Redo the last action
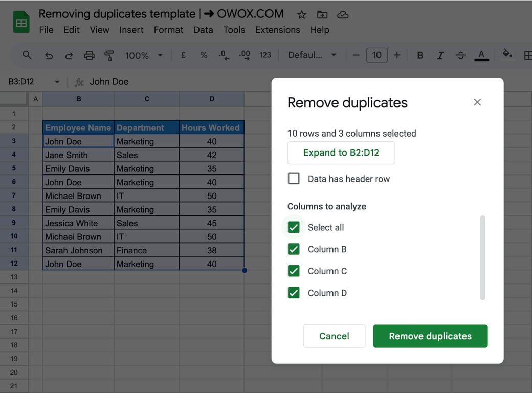 coord(69,55)
